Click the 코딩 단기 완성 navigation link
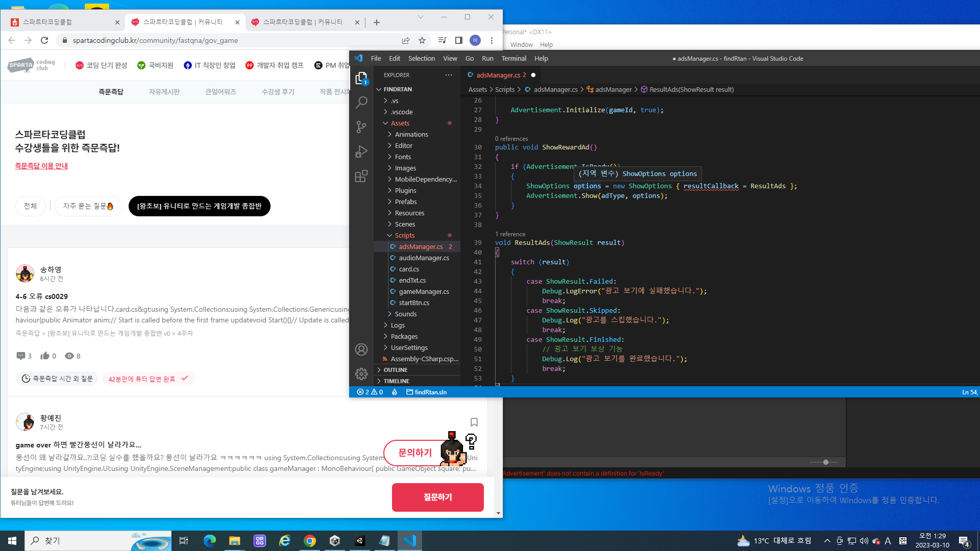This screenshot has height=551, width=980. [101, 65]
